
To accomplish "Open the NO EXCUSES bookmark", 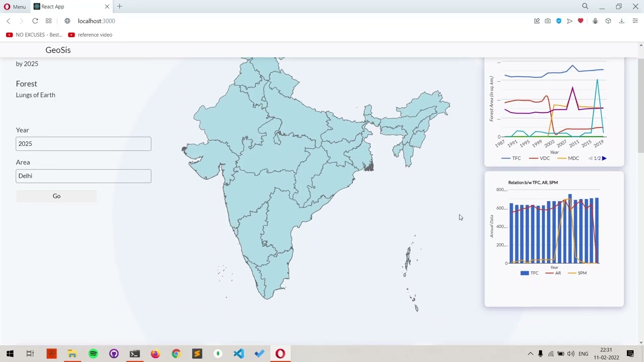I will tap(34, 35).
